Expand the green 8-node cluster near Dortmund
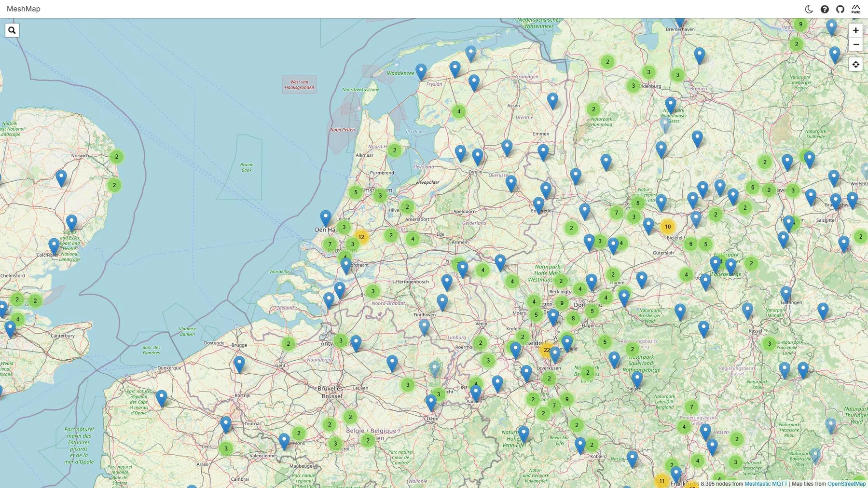The image size is (868, 488). 573,318
